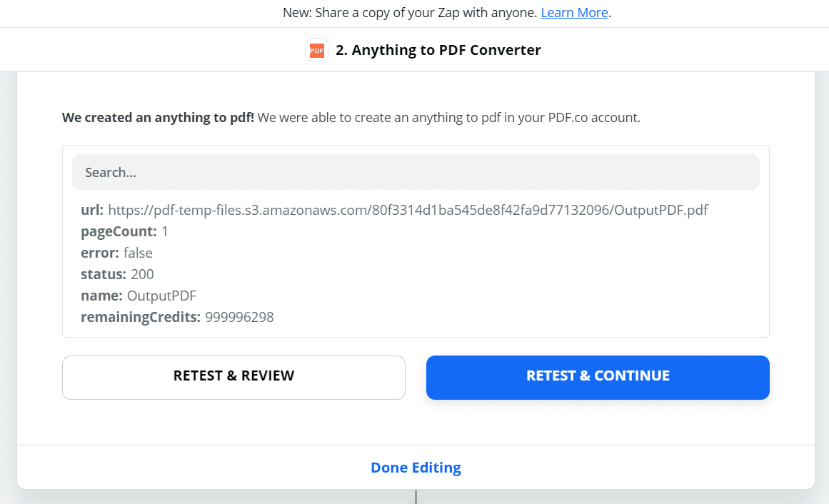Click the PDF.co app icon in step header
The image size is (829, 504).
click(316, 50)
